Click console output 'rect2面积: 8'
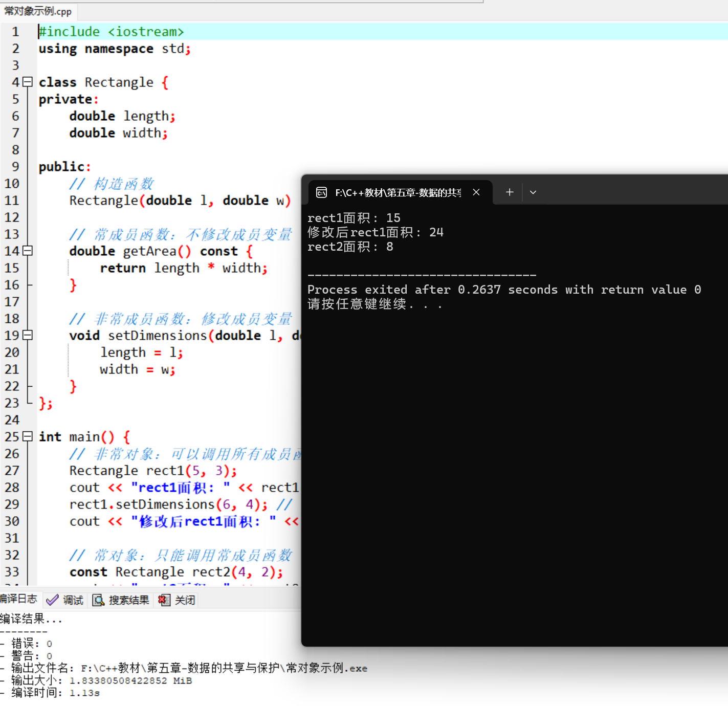This screenshot has height=706, width=728. click(350, 247)
